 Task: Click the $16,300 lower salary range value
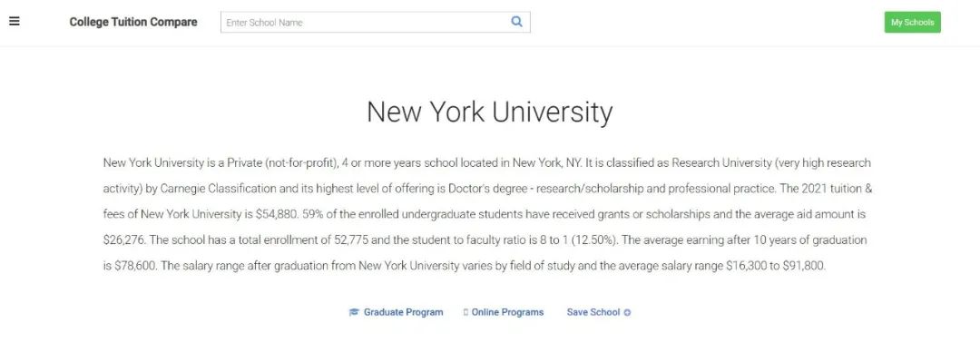tap(746, 266)
